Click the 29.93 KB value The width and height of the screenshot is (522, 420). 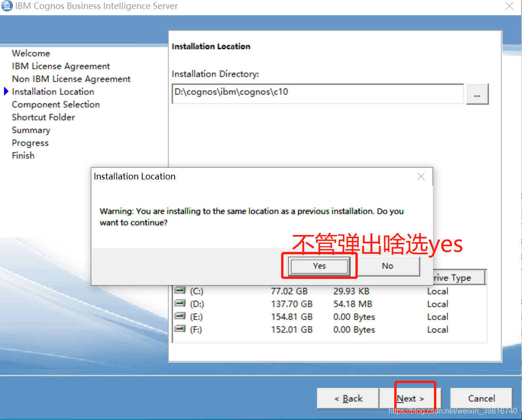(x=352, y=291)
